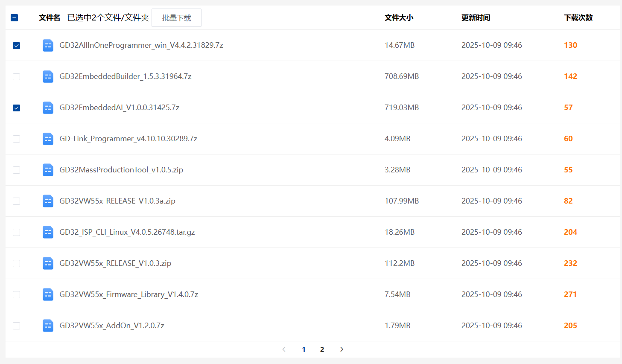622x364 pixels.
Task: Click the GD32MassProductionTool zip file icon
Action: click(x=48, y=170)
